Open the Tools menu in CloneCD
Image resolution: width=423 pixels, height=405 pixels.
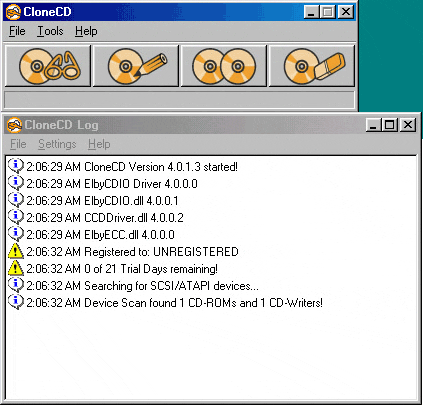50,31
